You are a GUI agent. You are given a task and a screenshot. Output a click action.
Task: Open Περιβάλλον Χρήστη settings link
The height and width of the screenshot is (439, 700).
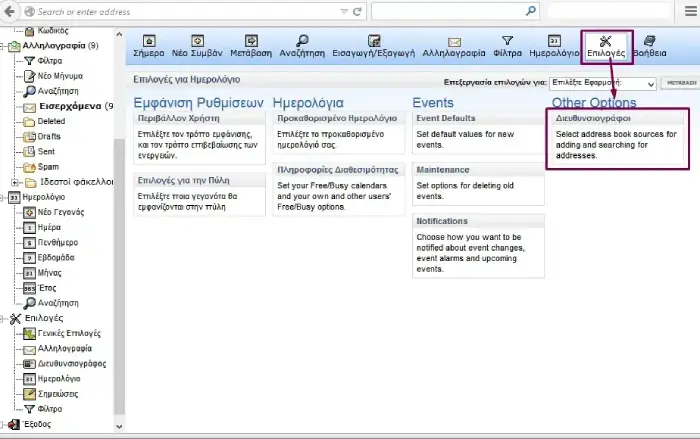[179, 118]
